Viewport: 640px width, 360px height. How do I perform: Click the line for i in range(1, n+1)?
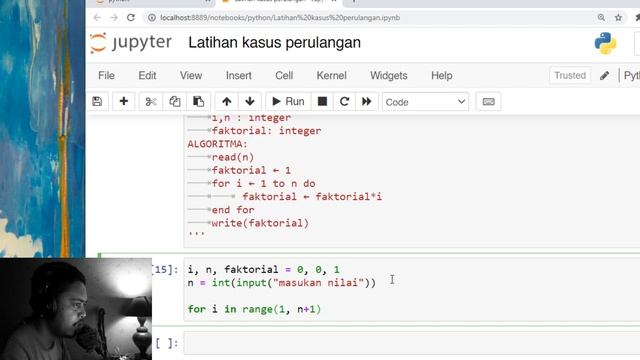tap(254, 309)
